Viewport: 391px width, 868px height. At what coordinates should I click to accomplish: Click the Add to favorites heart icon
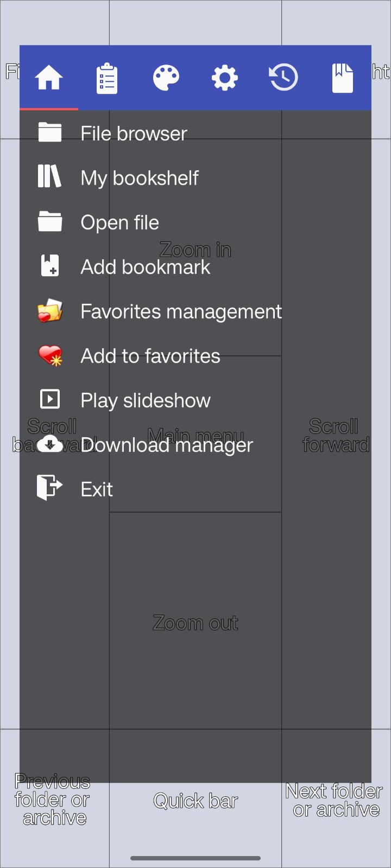[50, 356]
